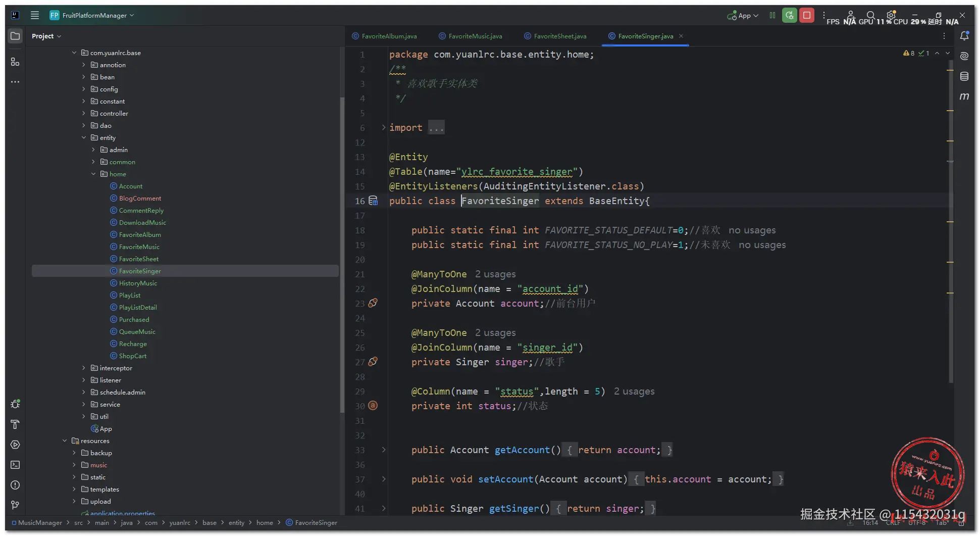
Task: Click the 'no usages' hint for FAVORITE_STATUS_DEFAULT
Action: coord(752,230)
